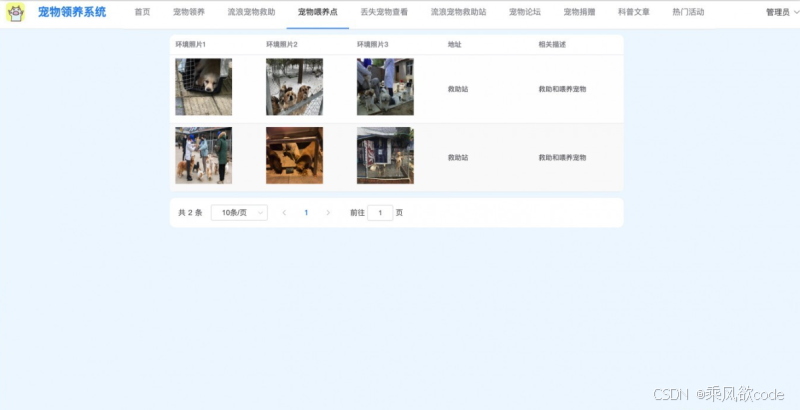Expand the 管理员 user dropdown
Viewport: 800px width, 410px height.
coord(782,12)
